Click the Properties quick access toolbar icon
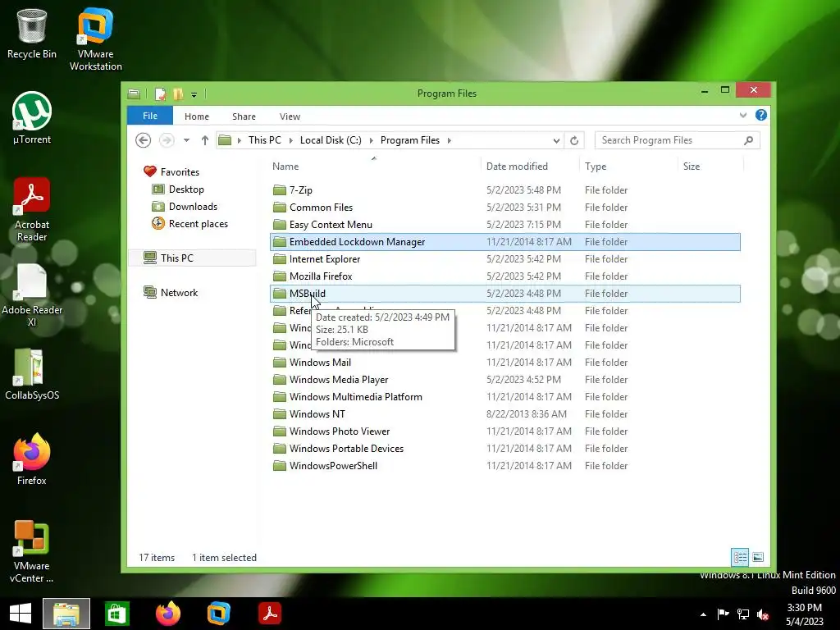Viewport: 840px width, 630px height. [x=160, y=94]
